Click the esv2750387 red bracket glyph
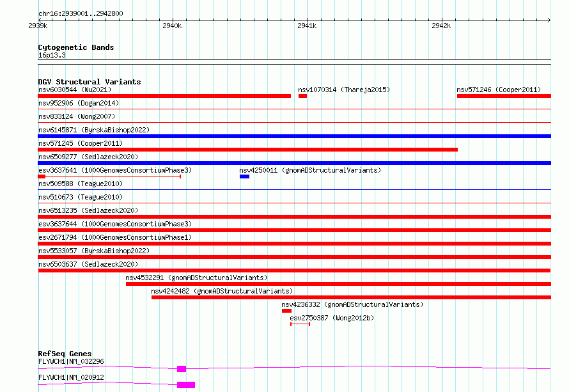The height and width of the screenshot is (392, 569). (300, 324)
